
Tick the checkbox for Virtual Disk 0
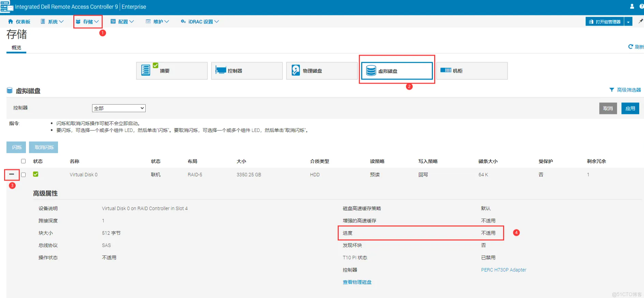tap(23, 175)
